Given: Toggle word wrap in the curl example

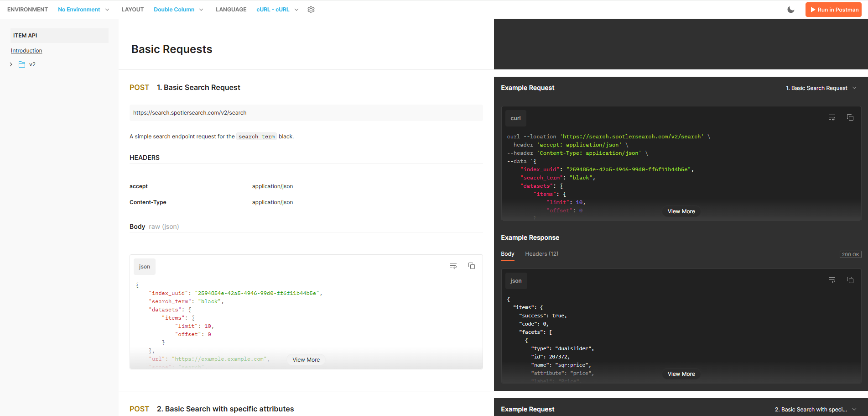Looking at the screenshot, I should point(832,117).
